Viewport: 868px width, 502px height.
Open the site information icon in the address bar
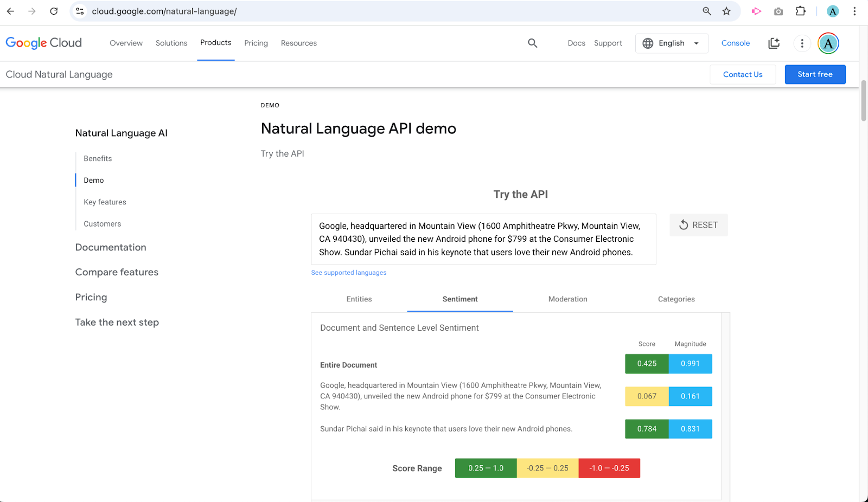[80, 11]
